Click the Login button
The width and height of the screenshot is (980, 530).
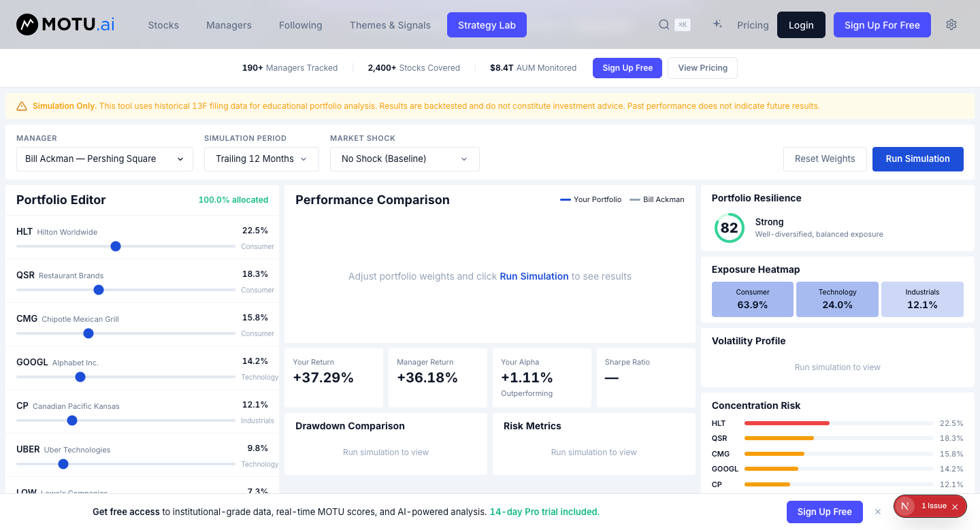coord(801,25)
